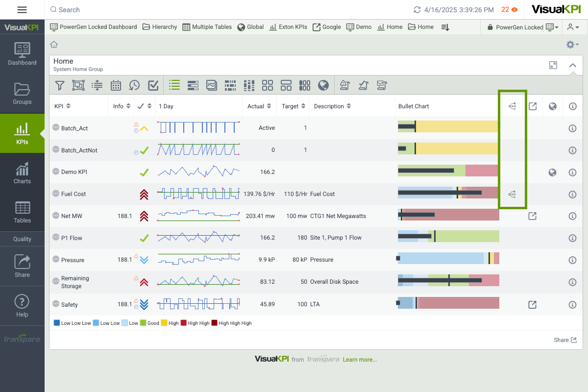588x392 pixels.
Task: Open the KPIs sidebar section
Action: coord(22,133)
